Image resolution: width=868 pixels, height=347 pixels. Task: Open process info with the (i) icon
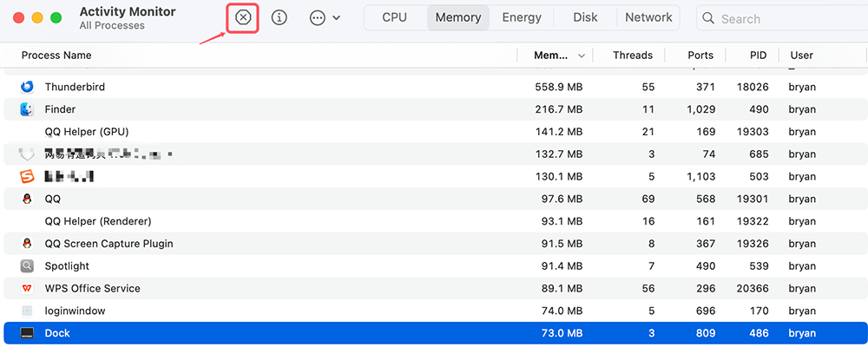click(279, 17)
